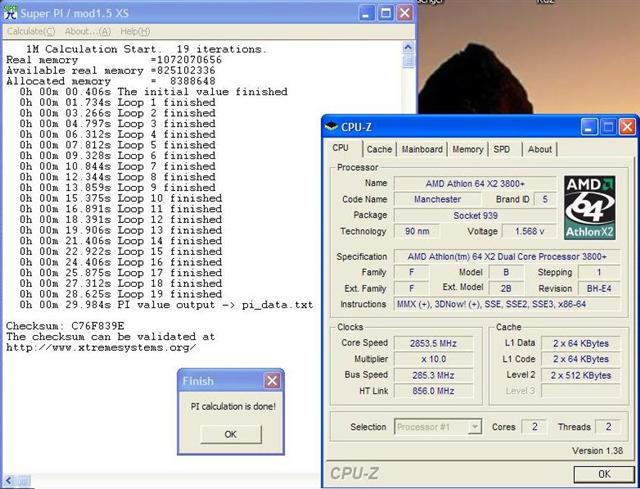Minimize the Super PI window
The image size is (640, 489).
click(x=366, y=13)
